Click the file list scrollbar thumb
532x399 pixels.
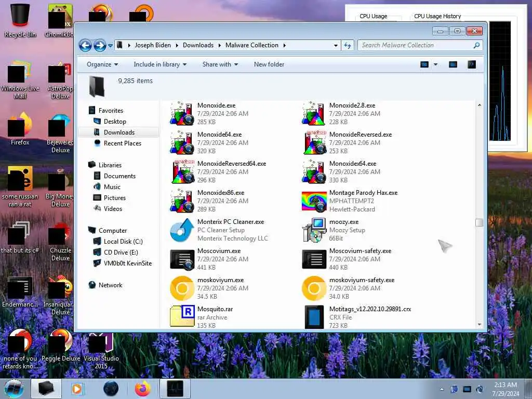(479, 222)
